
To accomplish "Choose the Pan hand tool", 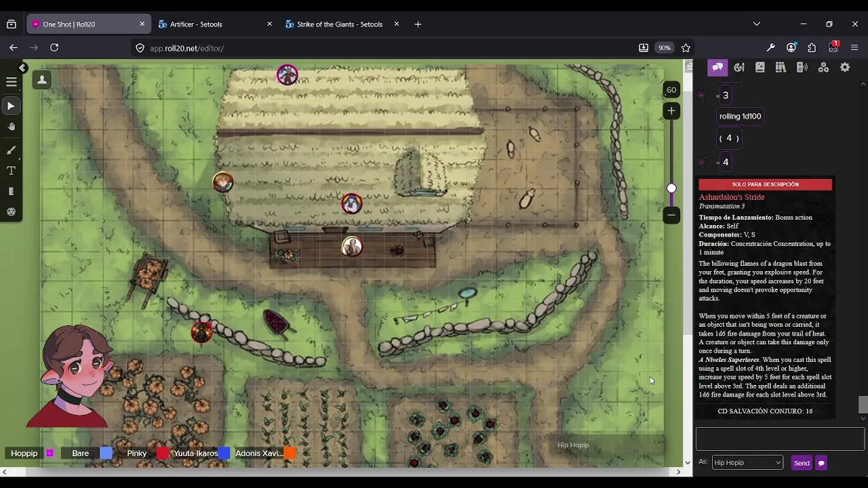I will click(11, 127).
